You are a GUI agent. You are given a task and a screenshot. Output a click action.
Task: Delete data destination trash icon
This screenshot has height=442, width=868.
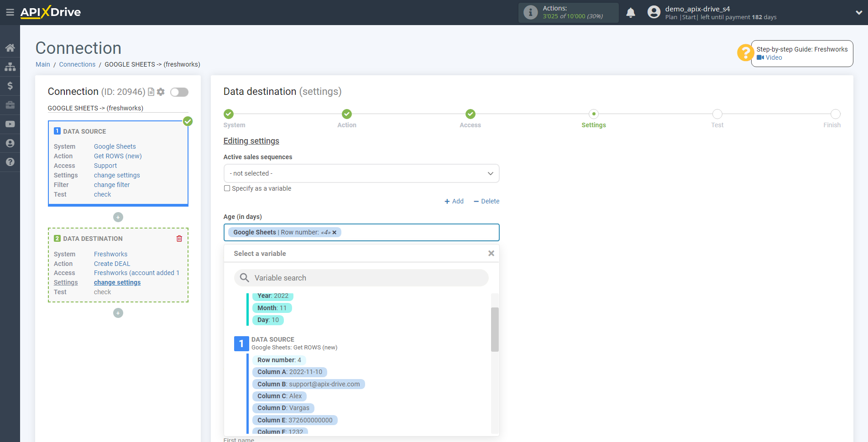point(179,239)
